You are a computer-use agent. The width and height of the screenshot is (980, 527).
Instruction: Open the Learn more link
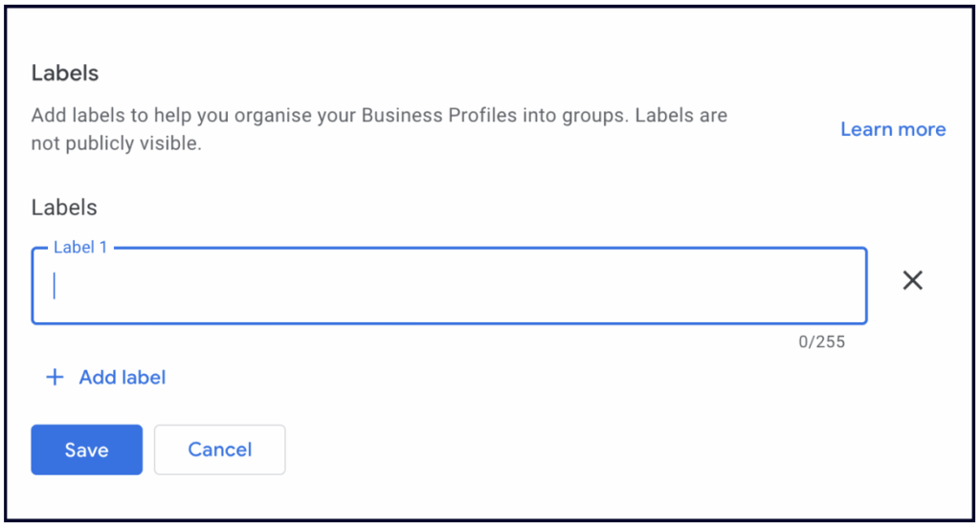coord(892,129)
